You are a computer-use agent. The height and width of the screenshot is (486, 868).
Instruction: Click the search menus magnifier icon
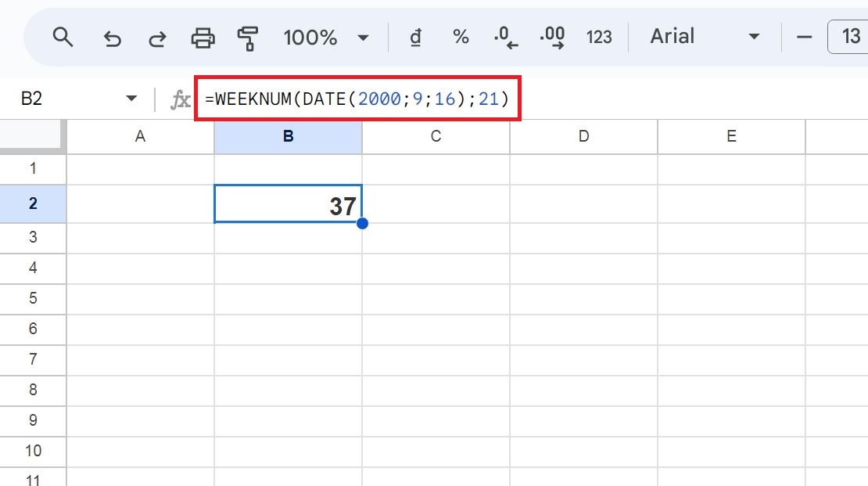pyautogui.click(x=63, y=37)
